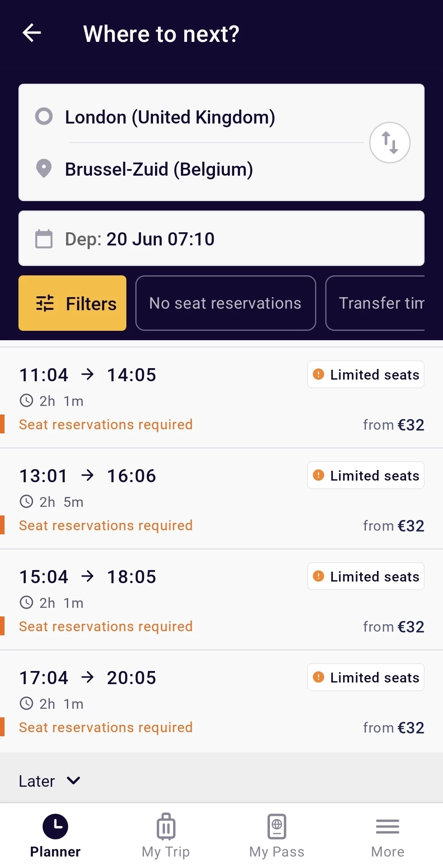443x868 pixels.
Task: Open My Trip suitcase icon
Action: pos(166,826)
